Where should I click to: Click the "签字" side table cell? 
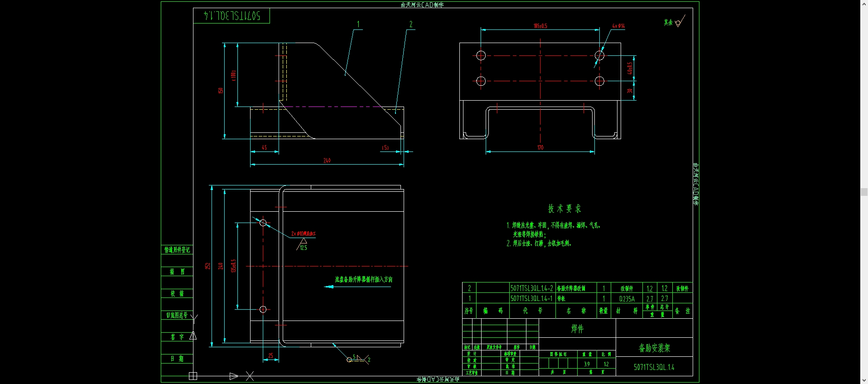pyautogui.click(x=177, y=337)
